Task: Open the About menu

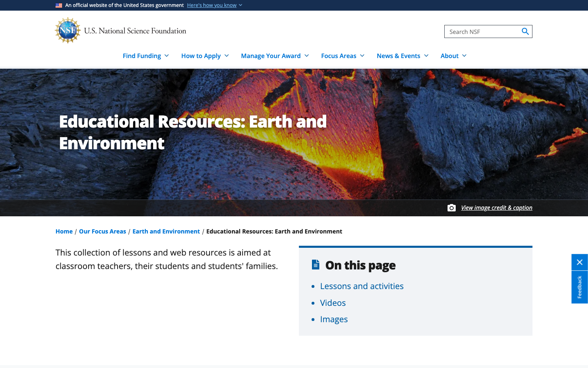Action: coord(453,56)
